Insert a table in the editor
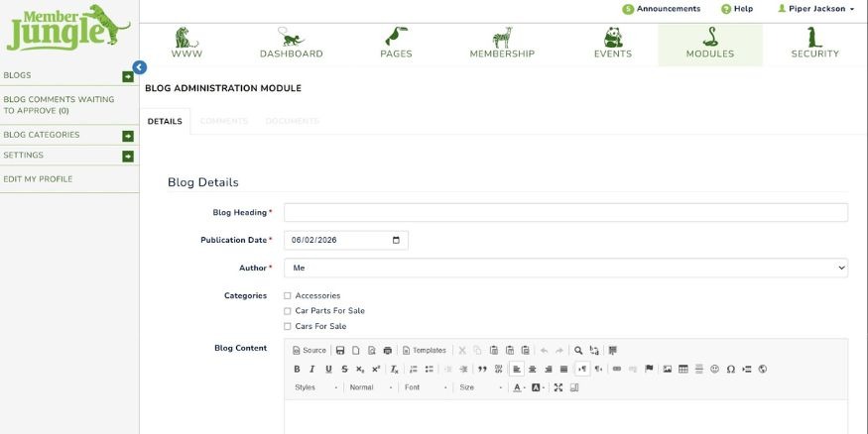 click(x=683, y=369)
